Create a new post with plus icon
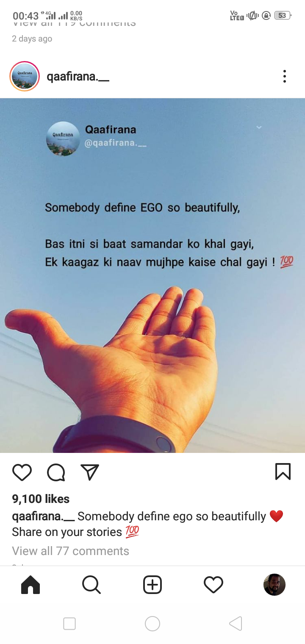This screenshot has width=305, height=644. click(x=152, y=585)
